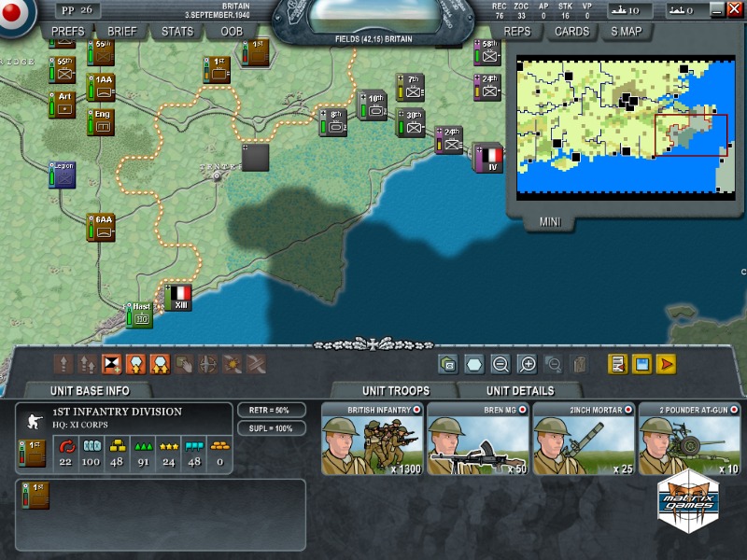Click the zoom in magnifier icon
747x560 pixels.
click(x=527, y=365)
